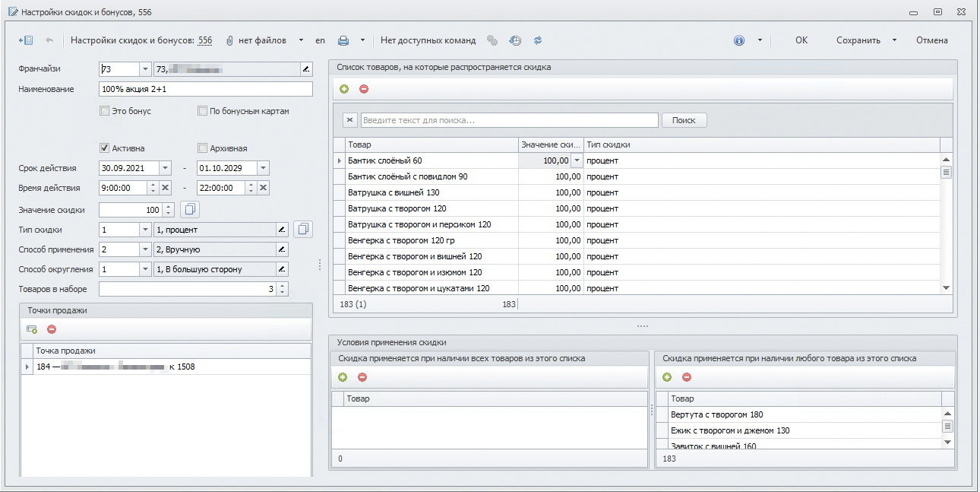
Task: Click the blue info icon
Action: [738, 40]
